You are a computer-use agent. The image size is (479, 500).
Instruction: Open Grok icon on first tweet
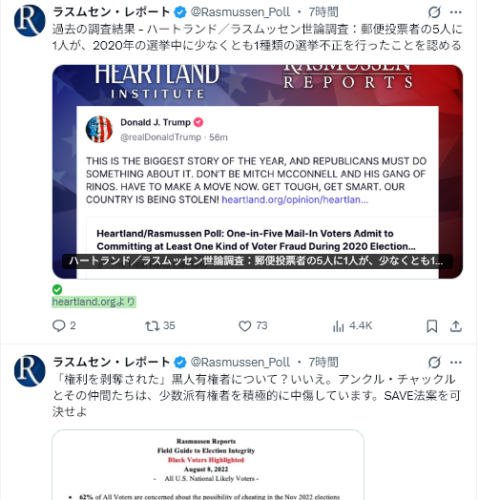(x=434, y=12)
